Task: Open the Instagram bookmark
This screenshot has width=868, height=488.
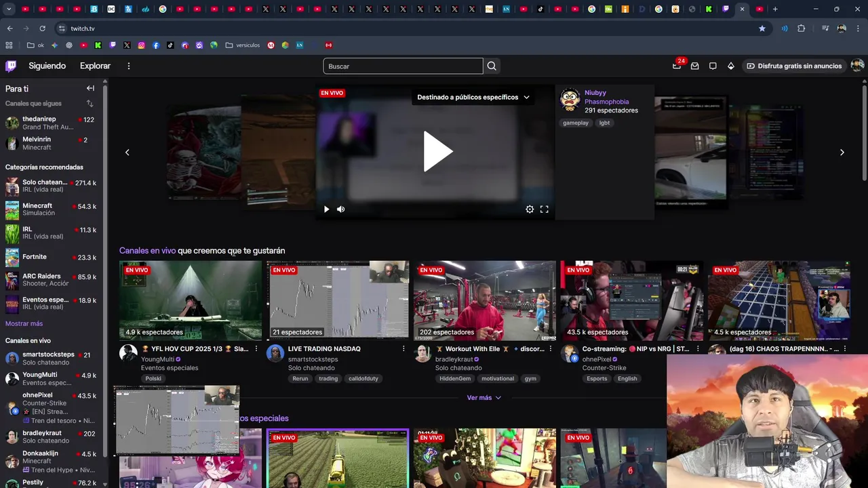Action: click(141, 45)
